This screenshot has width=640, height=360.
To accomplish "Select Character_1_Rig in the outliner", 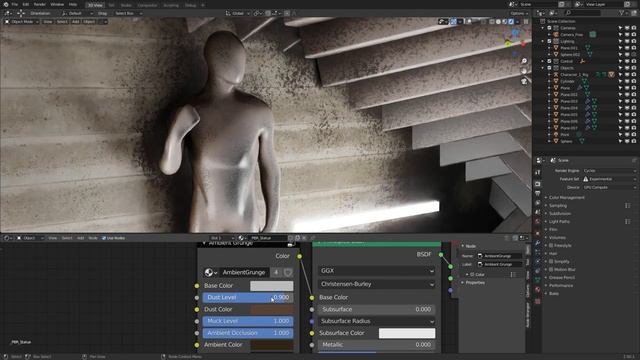I will (574, 75).
